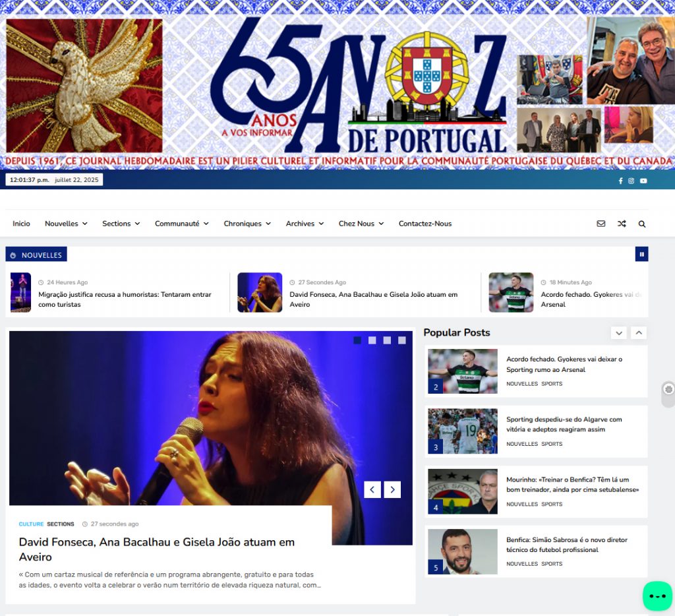Click the green chat bubble widget

(x=657, y=596)
